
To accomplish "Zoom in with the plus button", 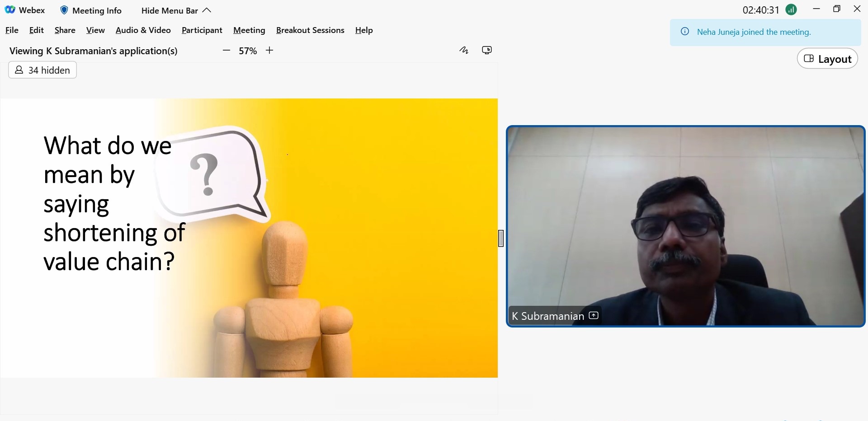I will coord(269,51).
